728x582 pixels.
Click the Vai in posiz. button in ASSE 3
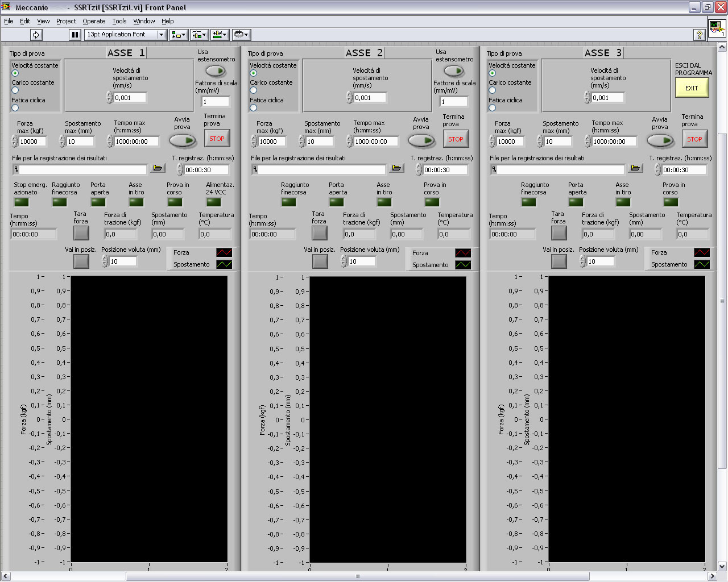pyautogui.click(x=559, y=261)
